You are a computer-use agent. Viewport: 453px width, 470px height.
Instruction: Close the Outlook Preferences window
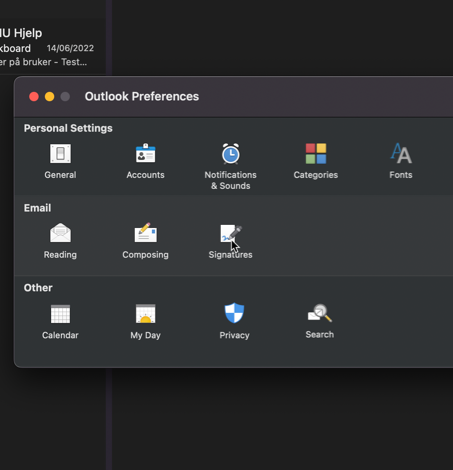(x=34, y=97)
